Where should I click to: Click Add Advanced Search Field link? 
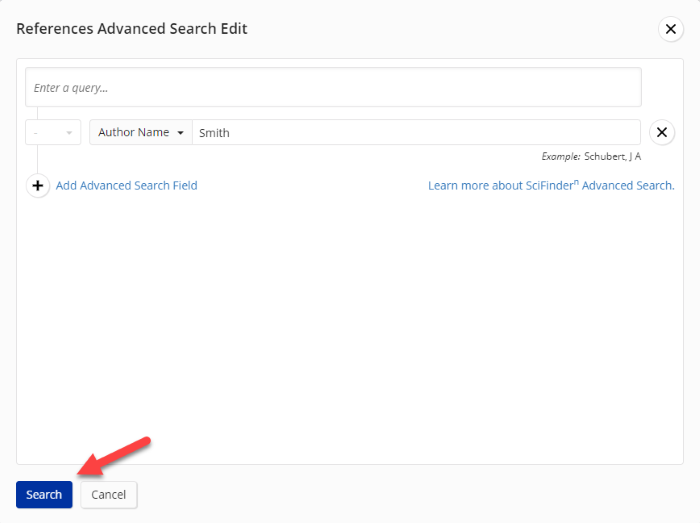126,186
